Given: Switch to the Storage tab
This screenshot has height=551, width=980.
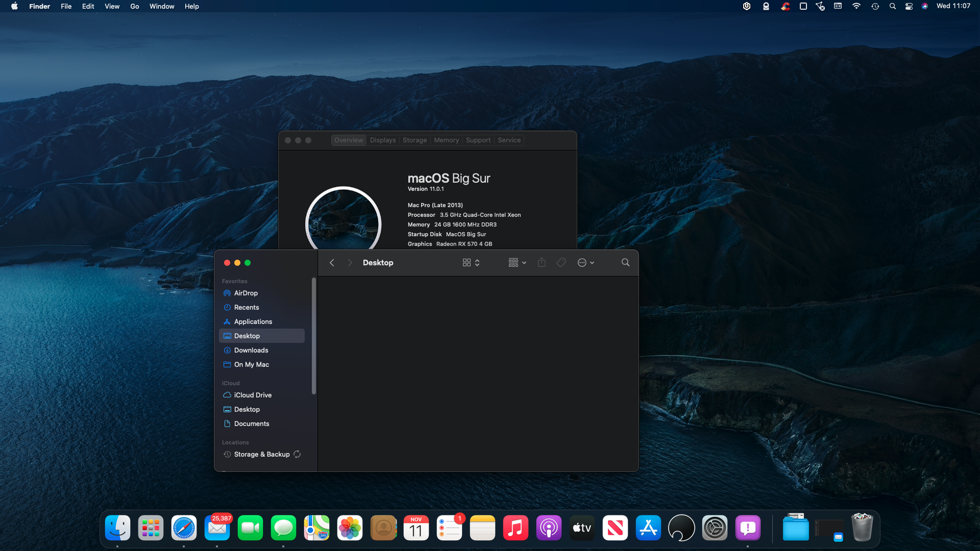Looking at the screenshot, I should tap(414, 140).
